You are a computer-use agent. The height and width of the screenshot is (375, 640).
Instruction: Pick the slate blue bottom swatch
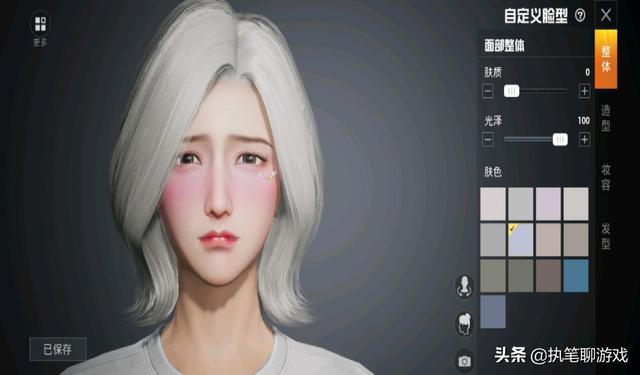pyautogui.click(x=493, y=312)
